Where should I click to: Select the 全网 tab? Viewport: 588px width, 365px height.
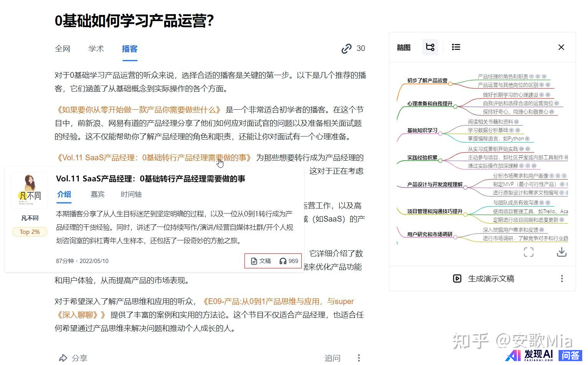pyautogui.click(x=63, y=49)
